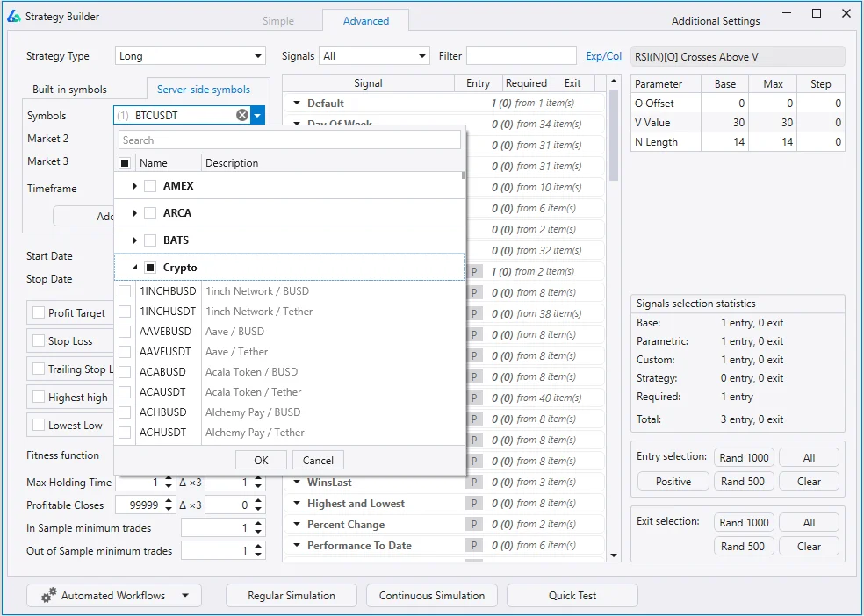Expand the AMEX symbol group
This screenshot has width=864, height=616.
tap(134, 186)
